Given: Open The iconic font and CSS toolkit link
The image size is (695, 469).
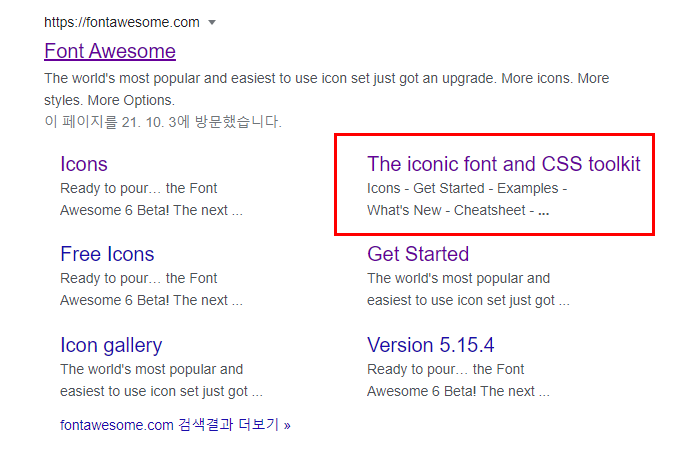Looking at the screenshot, I should 504,164.
